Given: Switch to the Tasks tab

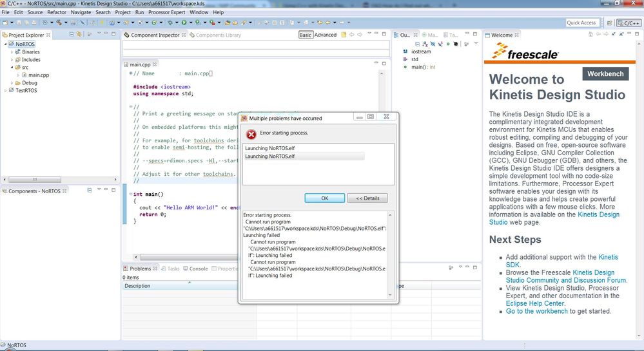Looking at the screenshot, I should pos(170,269).
